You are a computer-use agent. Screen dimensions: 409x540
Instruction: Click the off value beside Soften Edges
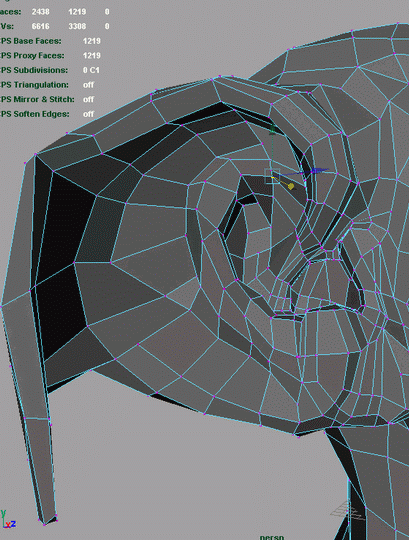[88, 114]
